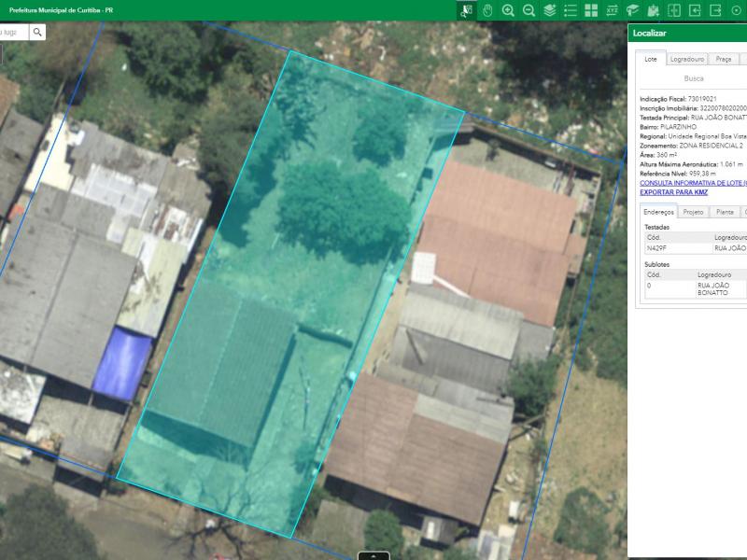Open the basemap grid gallery icon
747x560 pixels.
pyautogui.click(x=591, y=10)
